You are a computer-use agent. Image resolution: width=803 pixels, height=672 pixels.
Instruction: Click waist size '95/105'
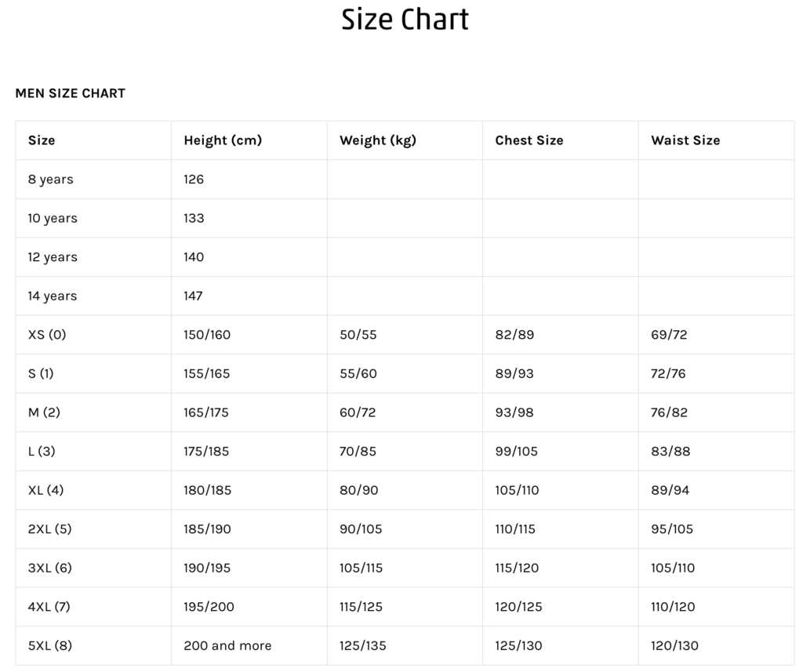(672, 529)
